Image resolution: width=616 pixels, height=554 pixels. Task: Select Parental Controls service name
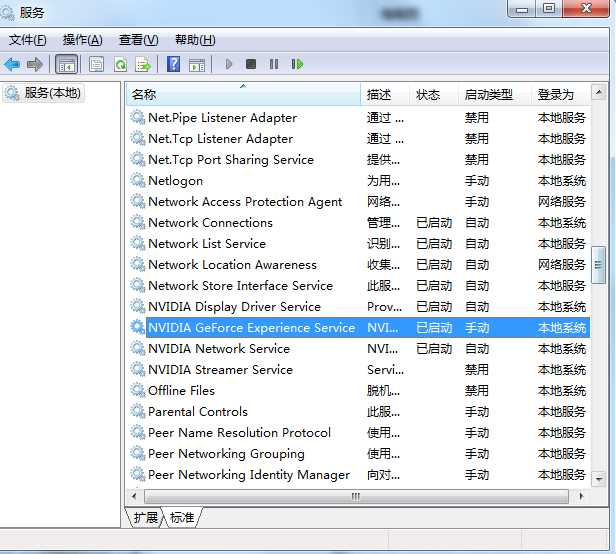pos(198,411)
